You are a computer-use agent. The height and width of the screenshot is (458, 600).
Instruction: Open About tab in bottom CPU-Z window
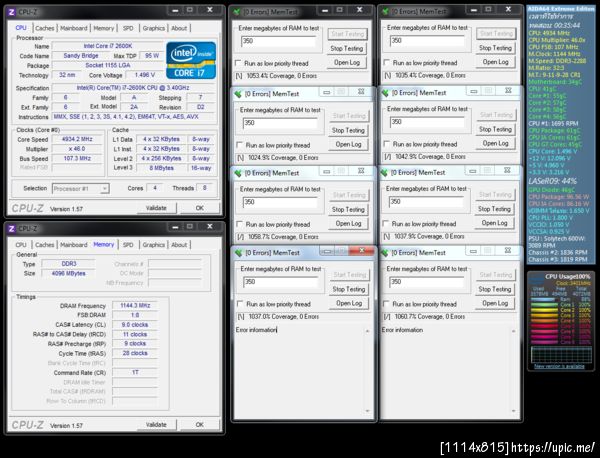179,244
